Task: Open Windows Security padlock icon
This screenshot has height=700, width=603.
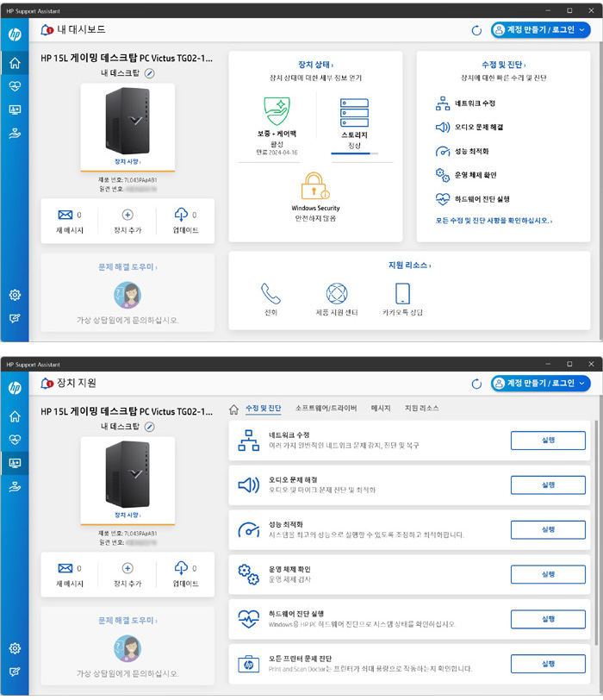Action: point(315,185)
